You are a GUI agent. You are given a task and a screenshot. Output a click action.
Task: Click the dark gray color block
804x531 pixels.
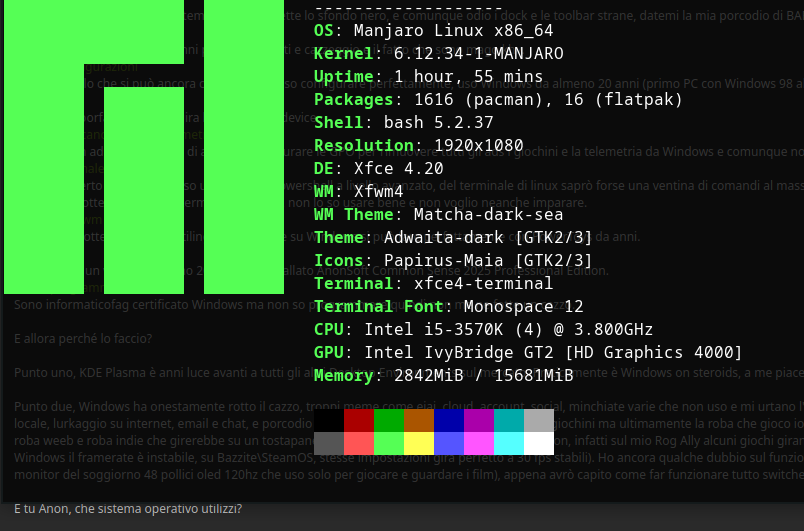click(x=329, y=443)
